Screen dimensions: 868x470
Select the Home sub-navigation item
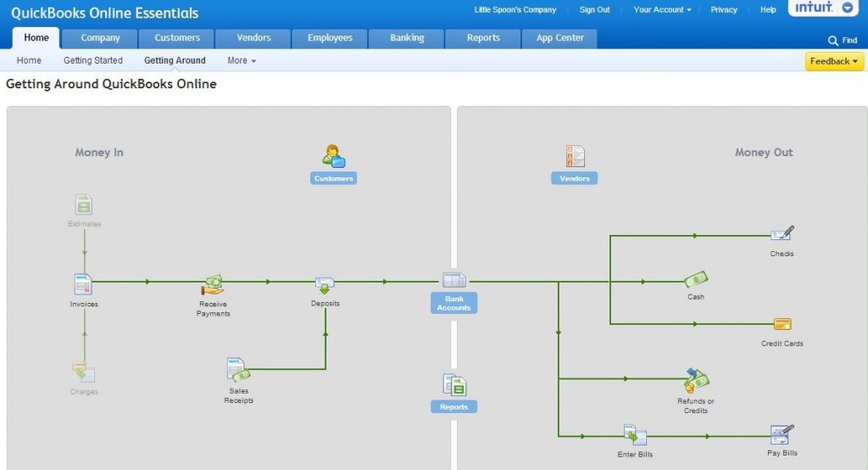click(x=29, y=60)
